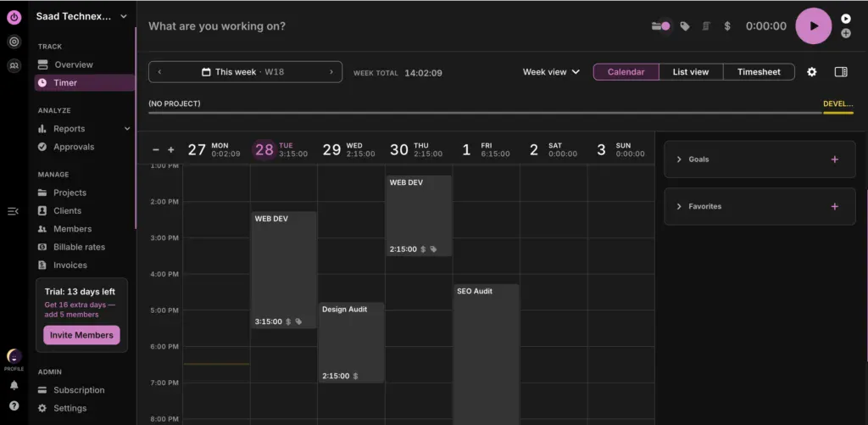Viewport: 868px width, 425px height.
Task: Click the notifications bell icon
Action: tap(14, 384)
